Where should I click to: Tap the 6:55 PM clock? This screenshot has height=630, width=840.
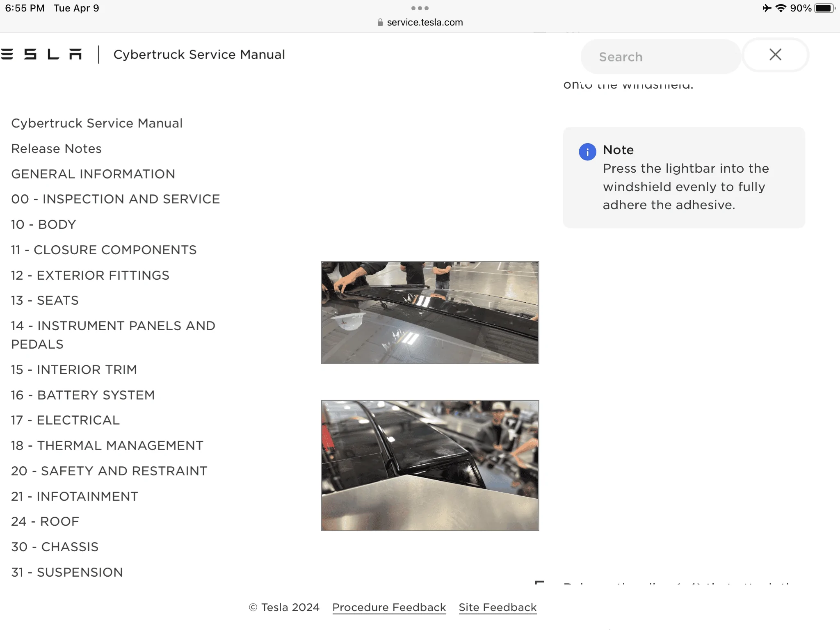tap(25, 8)
